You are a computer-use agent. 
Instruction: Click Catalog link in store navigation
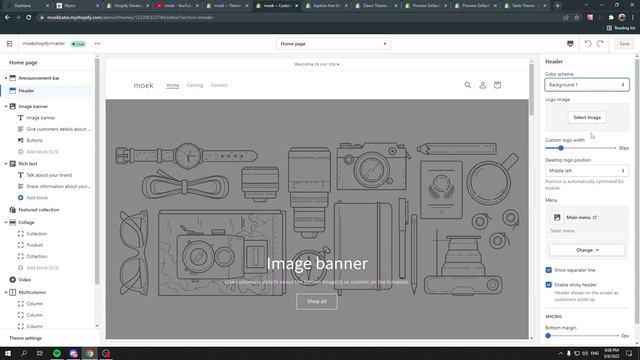coord(195,85)
